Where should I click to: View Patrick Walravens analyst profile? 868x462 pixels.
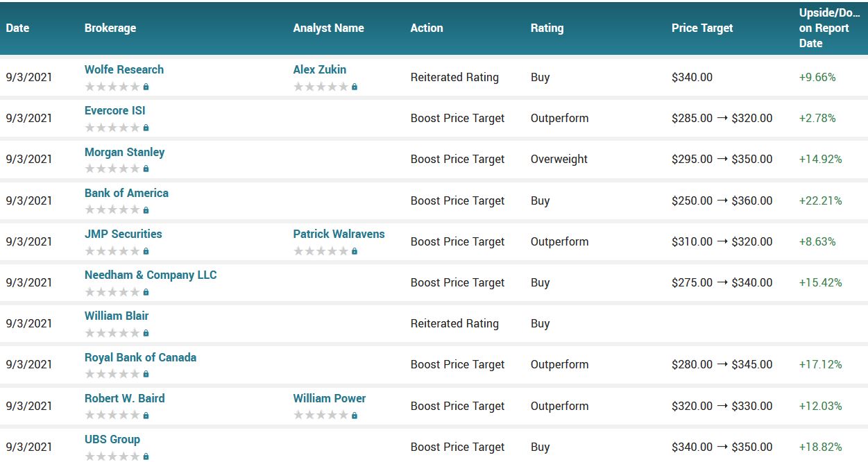pyautogui.click(x=339, y=234)
